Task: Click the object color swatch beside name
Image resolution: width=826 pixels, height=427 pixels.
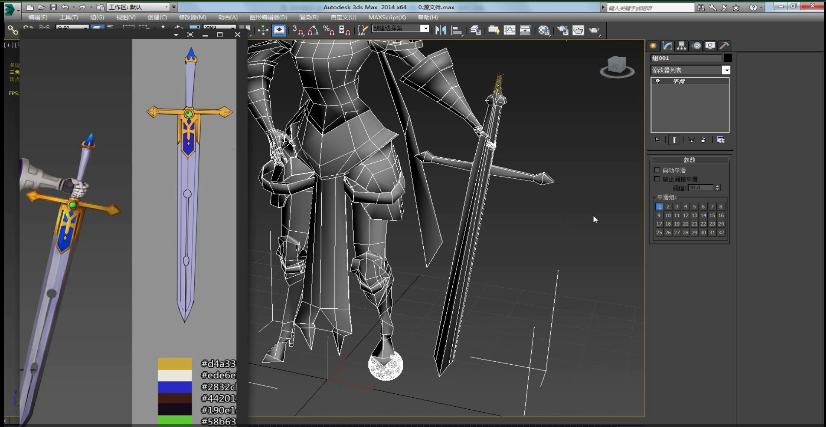Action: [727, 59]
